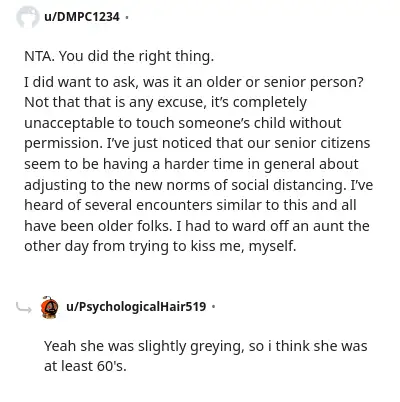Open u/DMPC1234's default grey avatar
This screenshot has height=402, width=400.
(28, 17)
